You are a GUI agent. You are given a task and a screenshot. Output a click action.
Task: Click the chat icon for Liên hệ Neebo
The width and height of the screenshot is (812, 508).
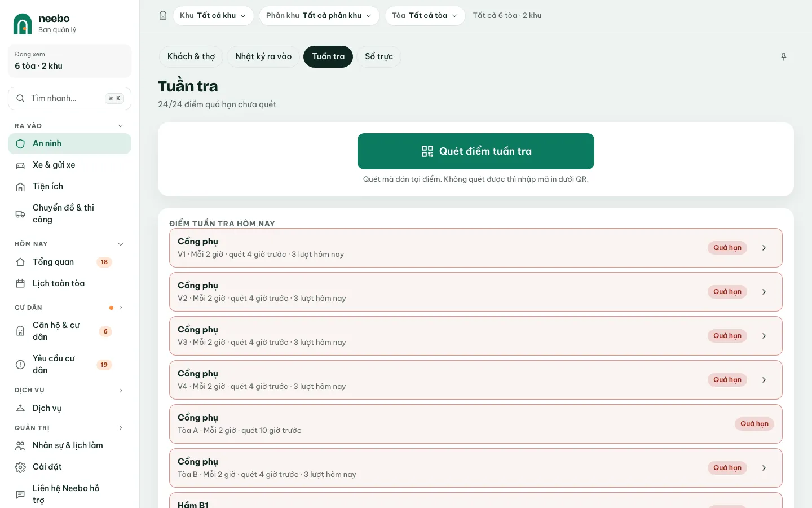(20, 494)
